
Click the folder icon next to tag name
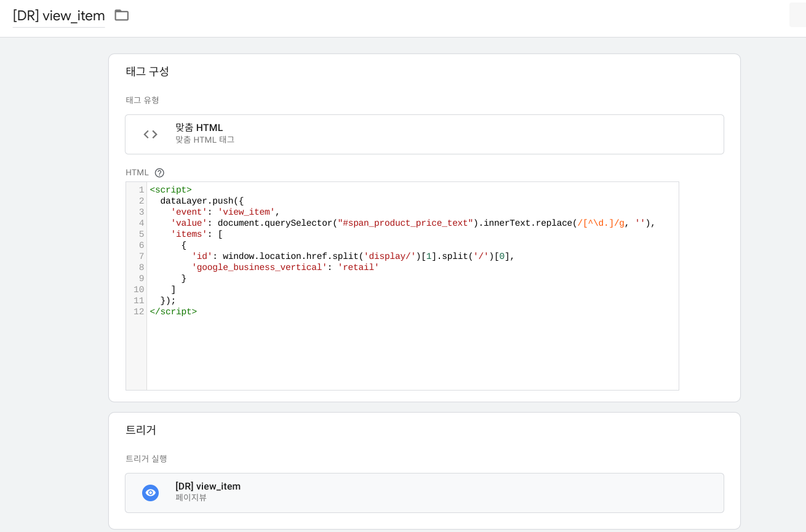[122, 15]
